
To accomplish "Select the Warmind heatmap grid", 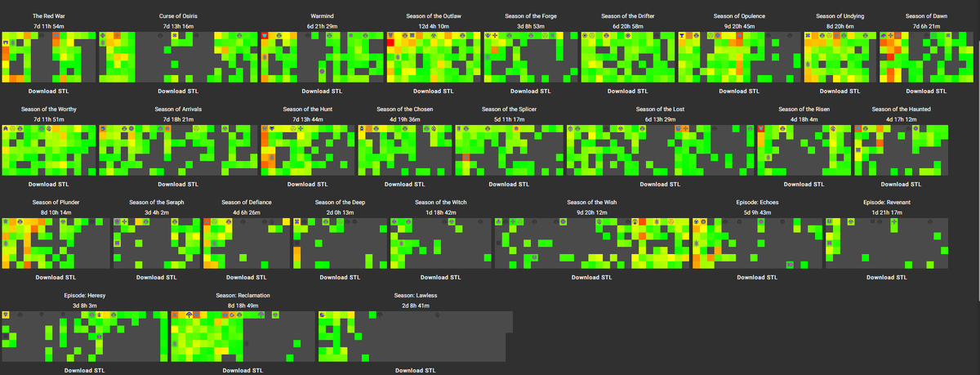I will pos(322,57).
